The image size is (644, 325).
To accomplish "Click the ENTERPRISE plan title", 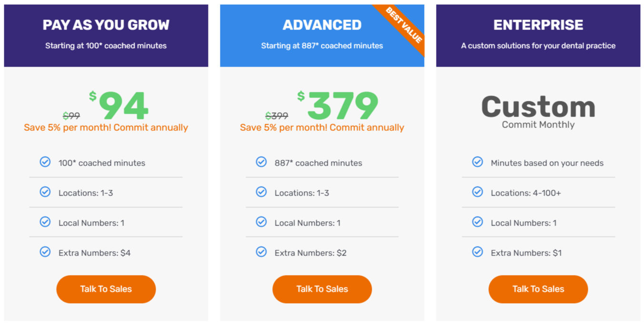I will point(538,24).
